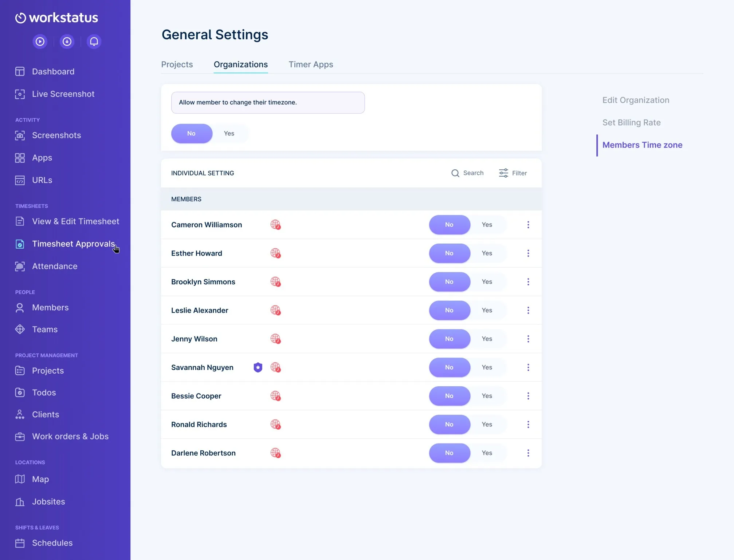Toggle Esther Howard timezone permission off
Screen dimensions: 734x560
pos(449,253)
